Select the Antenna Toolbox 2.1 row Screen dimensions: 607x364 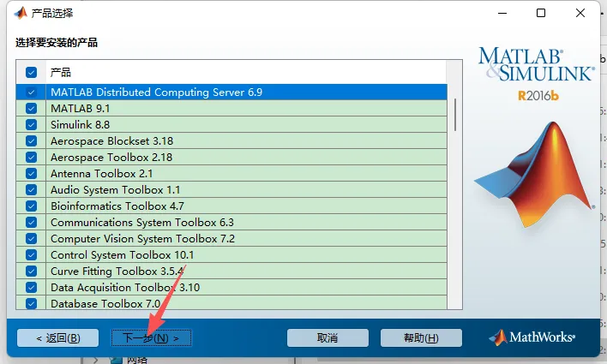[x=231, y=173]
